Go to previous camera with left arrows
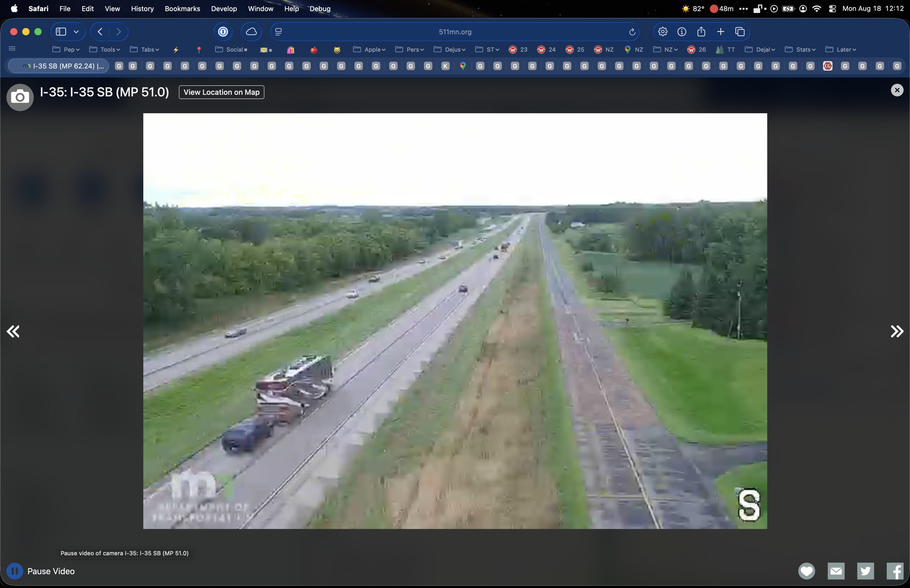 (x=13, y=331)
